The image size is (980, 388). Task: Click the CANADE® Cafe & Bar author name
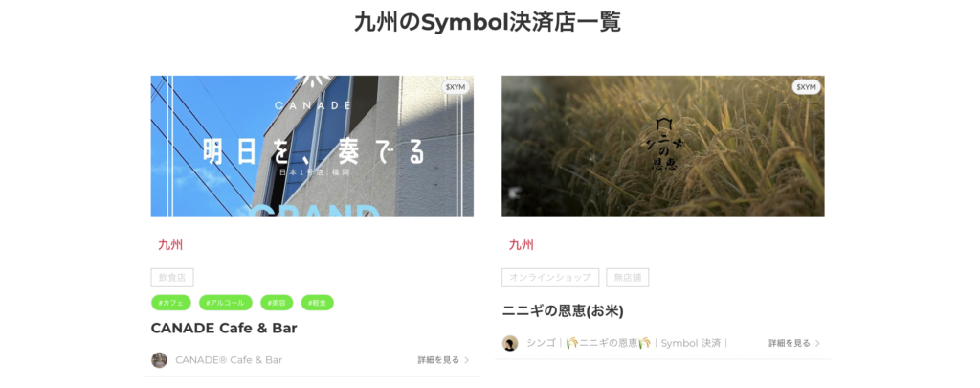pos(229,360)
